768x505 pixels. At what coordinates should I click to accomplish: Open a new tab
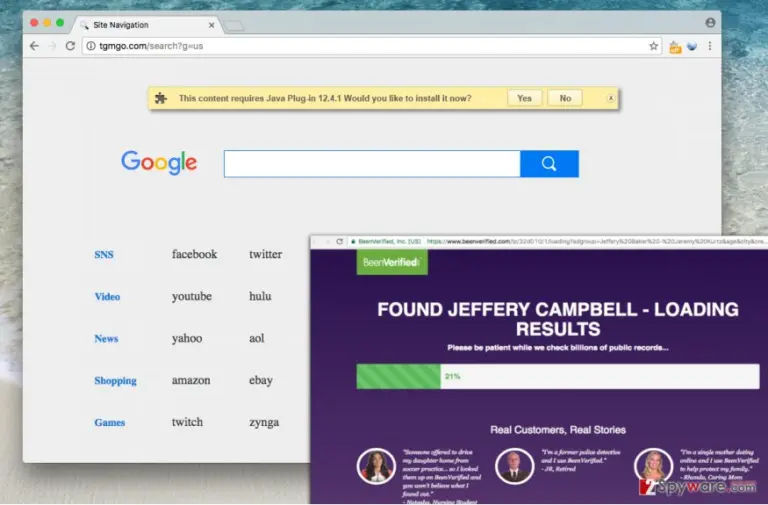click(234, 25)
